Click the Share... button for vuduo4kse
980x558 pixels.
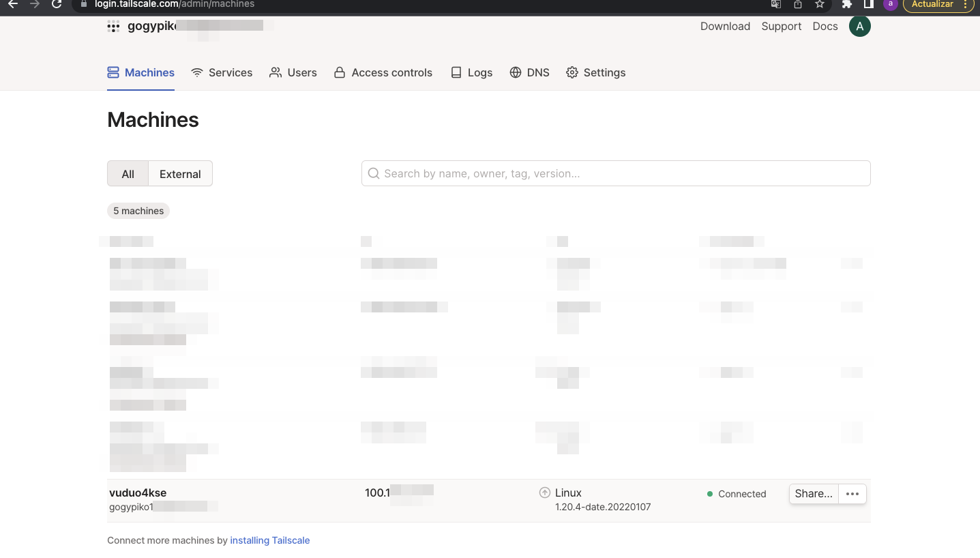[x=813, y=494]
